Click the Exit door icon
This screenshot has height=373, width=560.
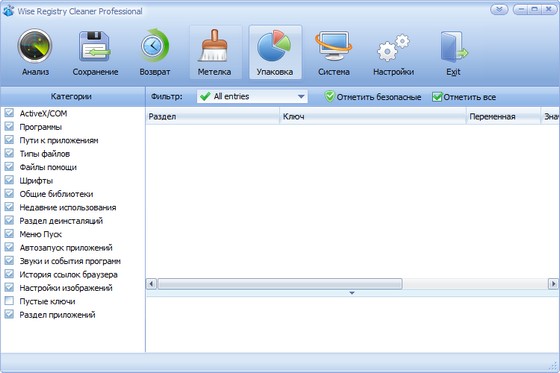[x=454, y=52]
